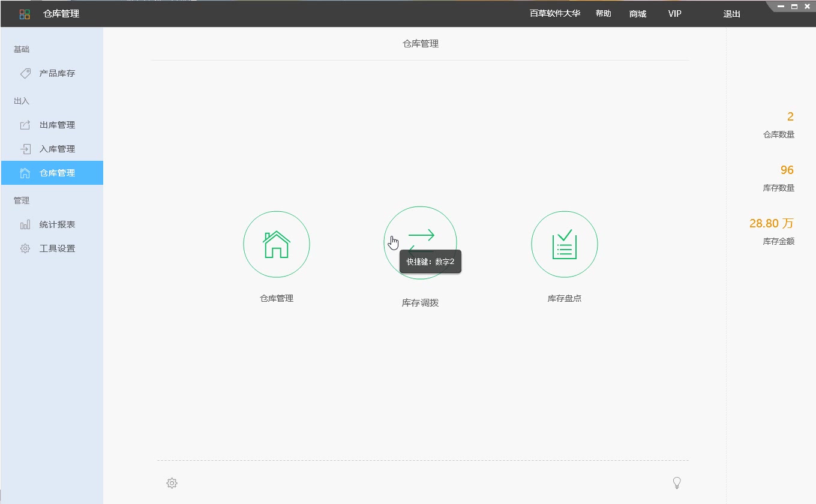Click the lightbulb tips icon
Image resolution: width=816 pixels, height=504 pixels.
tap(677, 483)
